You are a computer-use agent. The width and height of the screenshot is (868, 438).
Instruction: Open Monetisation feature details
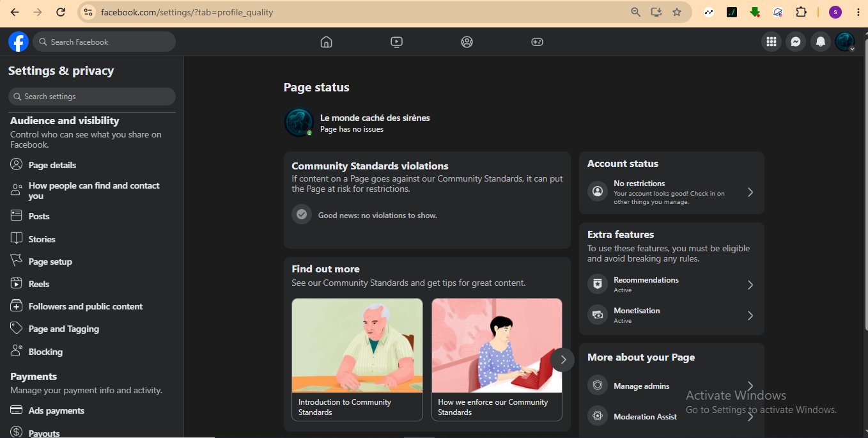click(x=671, y=315)
